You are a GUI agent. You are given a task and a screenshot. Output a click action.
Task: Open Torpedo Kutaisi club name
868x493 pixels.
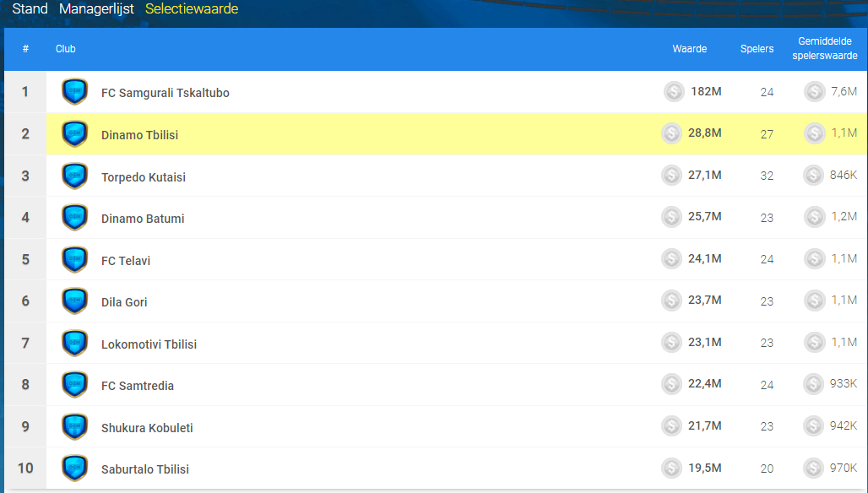click(x=144, y=177)
